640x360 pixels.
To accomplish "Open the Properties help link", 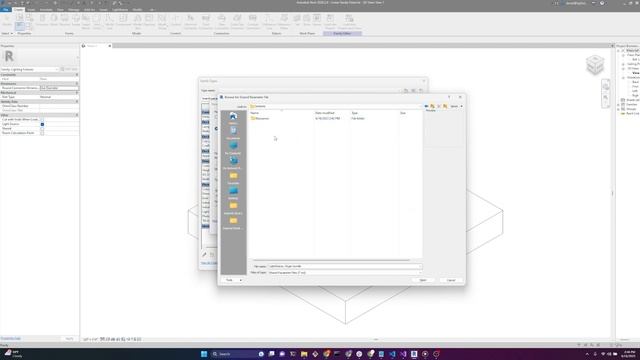I will pyautogui.click(x=11, y=338).
